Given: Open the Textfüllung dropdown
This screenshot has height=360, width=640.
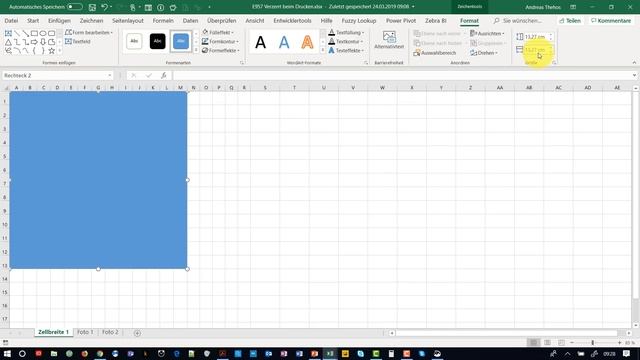Looking at the screenshot, I should (x=346, y=32).
